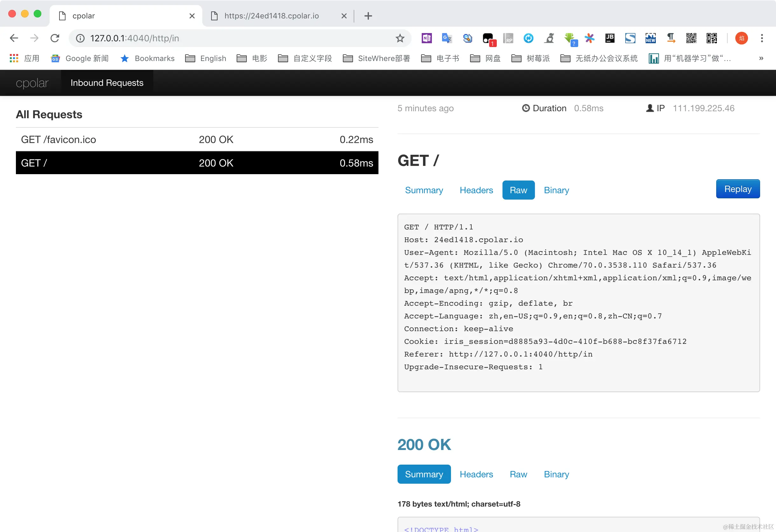Switch to request Headers tab
776x532 pixels.
(x=476, y=190)
